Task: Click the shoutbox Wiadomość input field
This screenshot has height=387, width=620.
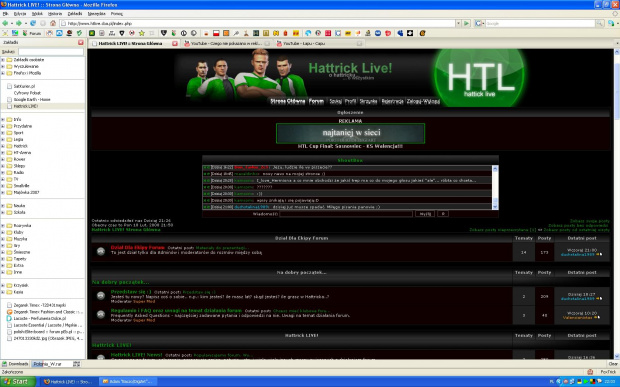Action: tap(346, 213)
